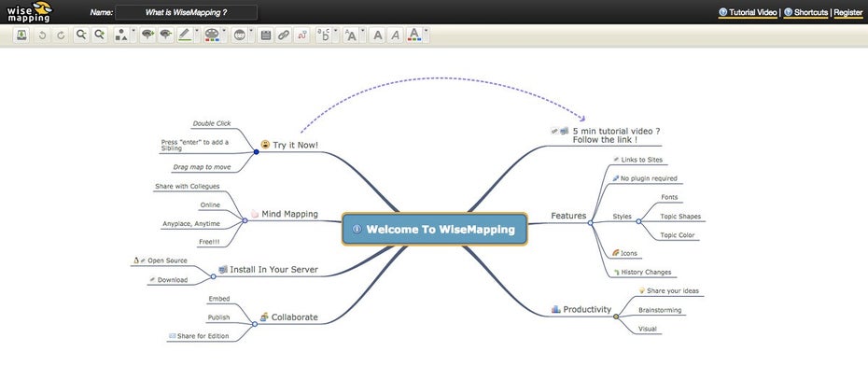This screenshot has width=868, height=380.
Task: Click the Add Link chain icon
Action: click(284, 35)
